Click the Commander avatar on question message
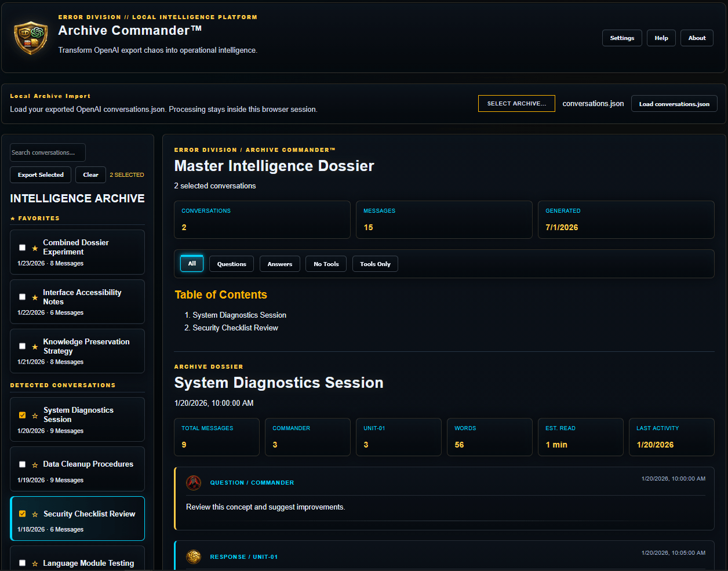Viewport: 728px width, 571px height. tap(194, 482)
